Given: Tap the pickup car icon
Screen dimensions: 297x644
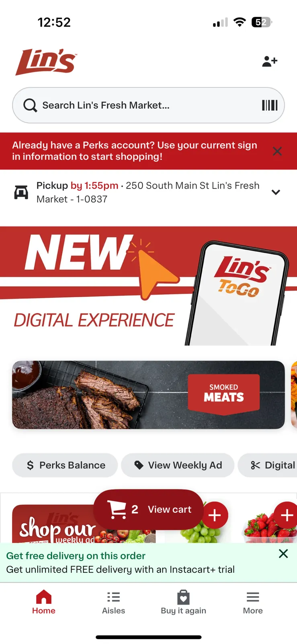Looking at the screenshot, I should point(21,192).
